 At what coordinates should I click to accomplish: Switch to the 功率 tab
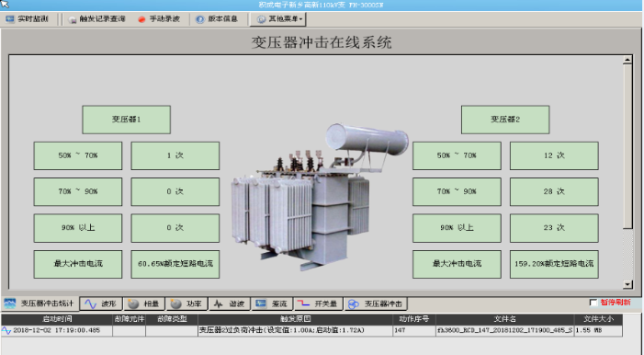click(186, 304)
